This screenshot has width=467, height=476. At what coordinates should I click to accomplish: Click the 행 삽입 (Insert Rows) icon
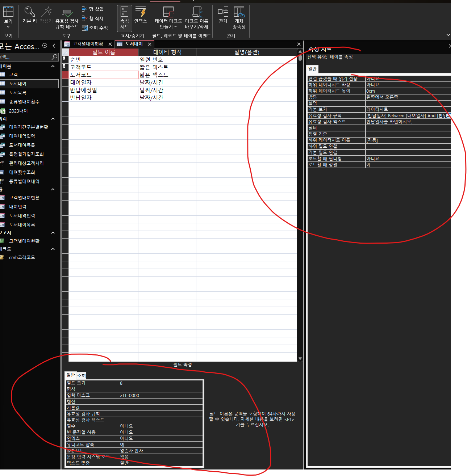click(x=93, y=9)
